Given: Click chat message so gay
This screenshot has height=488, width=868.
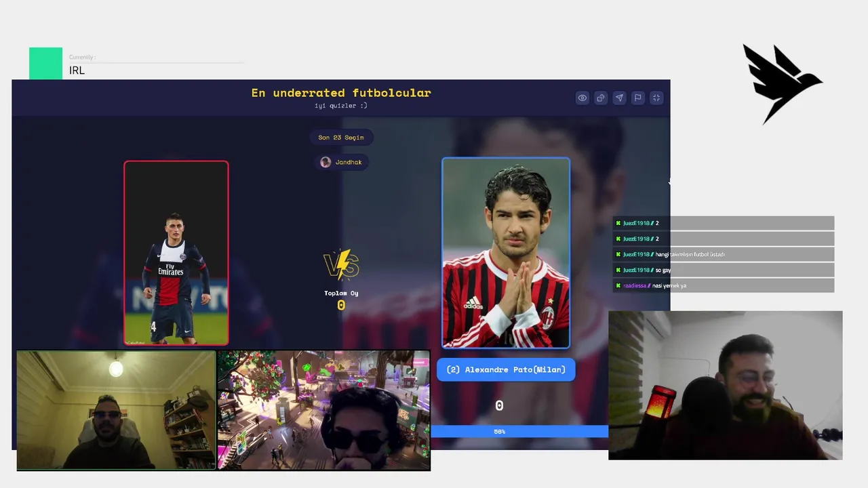Looking at the screenshot, I should click(663, 270).
